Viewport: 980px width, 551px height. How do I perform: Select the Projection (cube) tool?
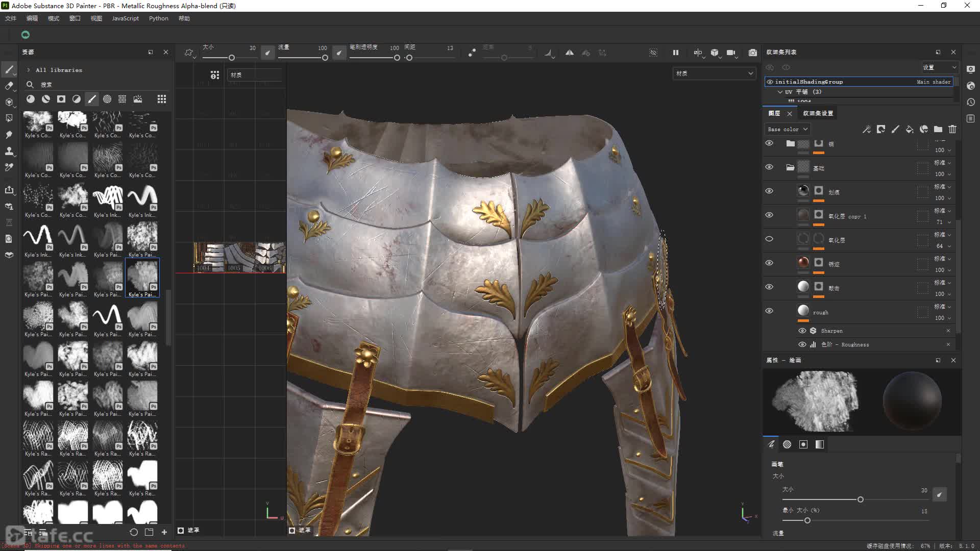(x=9, y=102)
